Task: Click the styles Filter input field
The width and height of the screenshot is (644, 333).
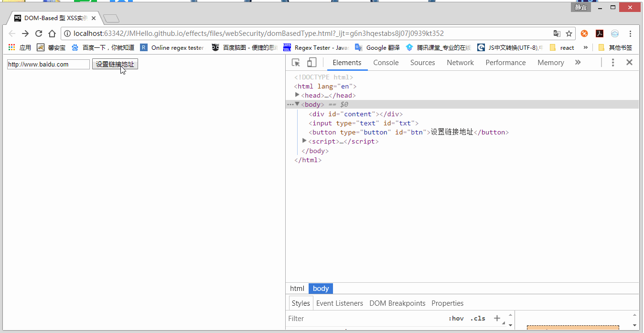Action: pyautogui.click(x=363, y=318)
